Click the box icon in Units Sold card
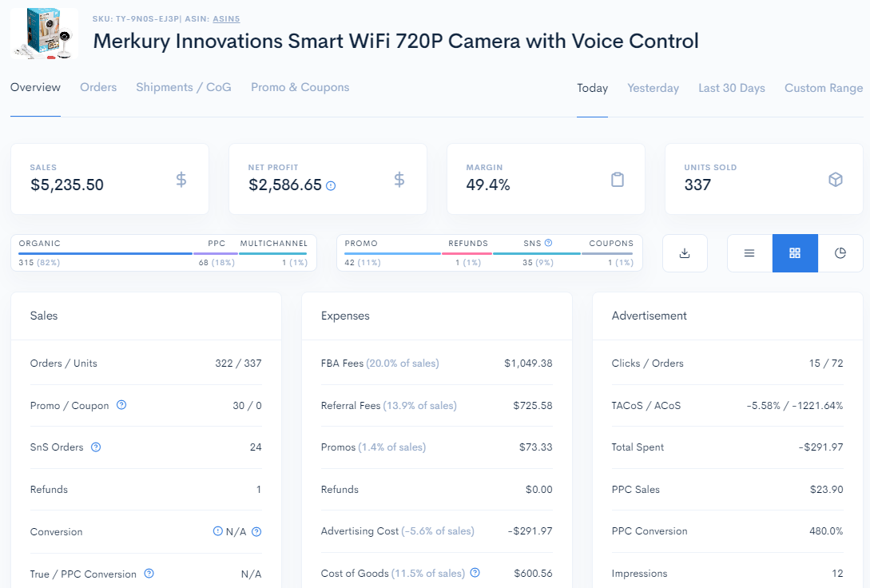The width and height of the screenshot is (870, 588). tap(836, 179)
